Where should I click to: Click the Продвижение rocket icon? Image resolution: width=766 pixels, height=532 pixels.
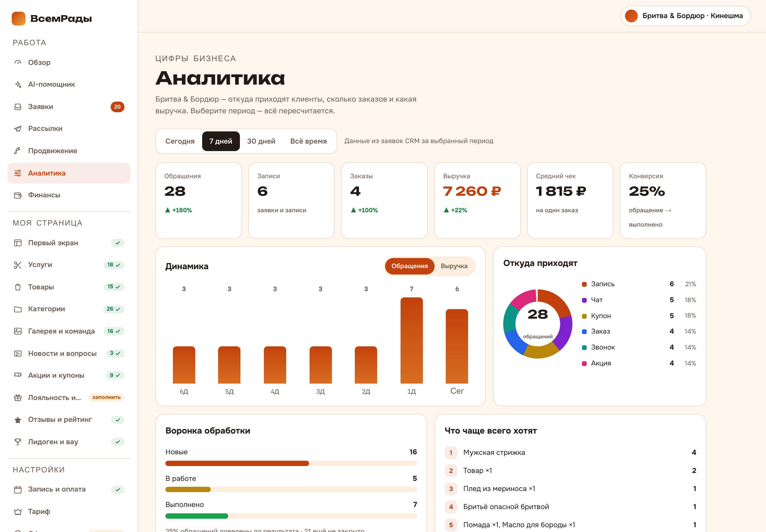point(18,151)
